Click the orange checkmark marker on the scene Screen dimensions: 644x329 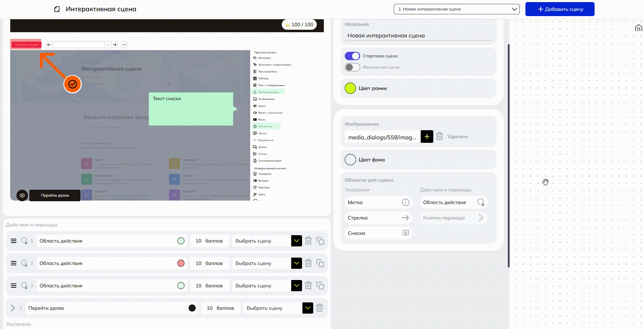pos(72,84)
